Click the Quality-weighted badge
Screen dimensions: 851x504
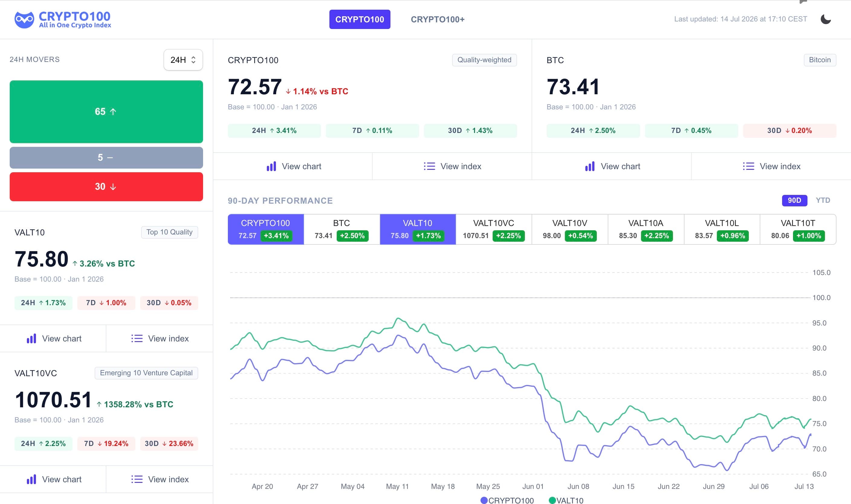point(484,60)
